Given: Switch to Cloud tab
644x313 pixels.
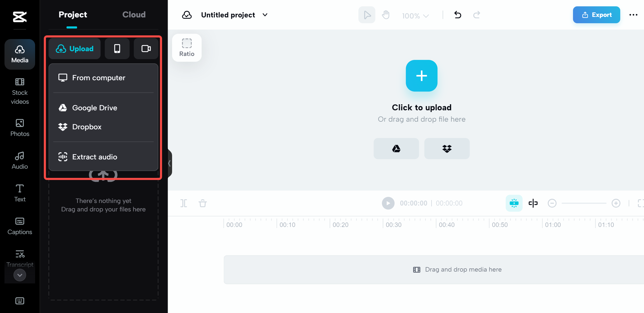Looking at the screenshot, I should [134, 14].
